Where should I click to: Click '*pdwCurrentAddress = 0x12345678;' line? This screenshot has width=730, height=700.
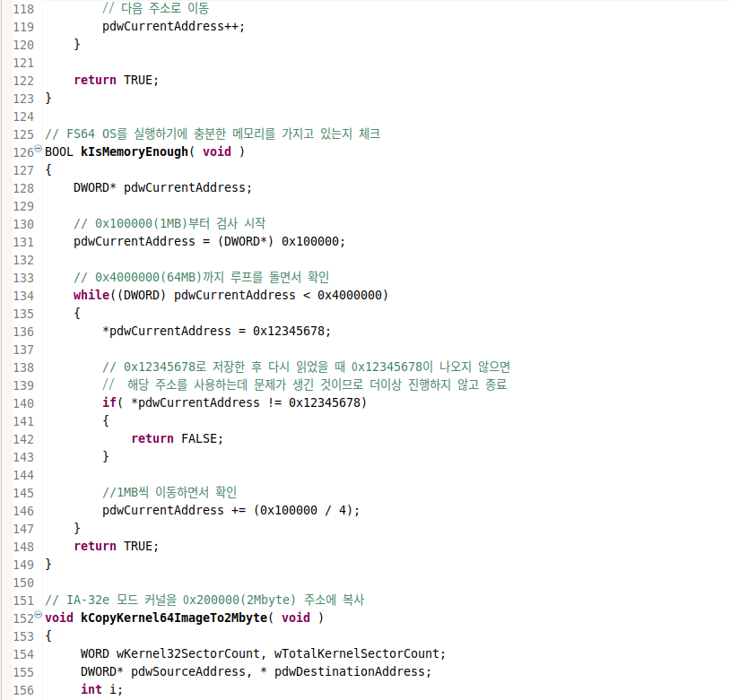[216, 332]
